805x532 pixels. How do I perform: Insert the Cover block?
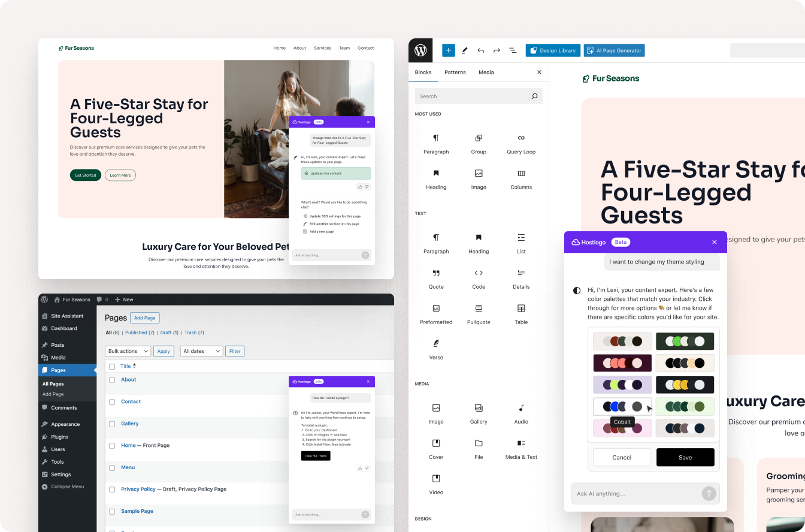436,449
